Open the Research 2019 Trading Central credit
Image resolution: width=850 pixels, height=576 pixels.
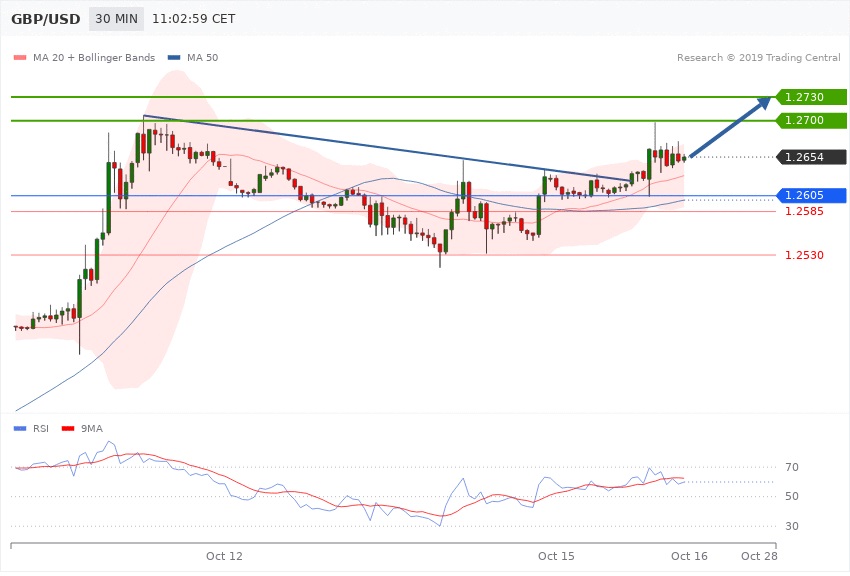pyautogui.click(x=759, y=57)
